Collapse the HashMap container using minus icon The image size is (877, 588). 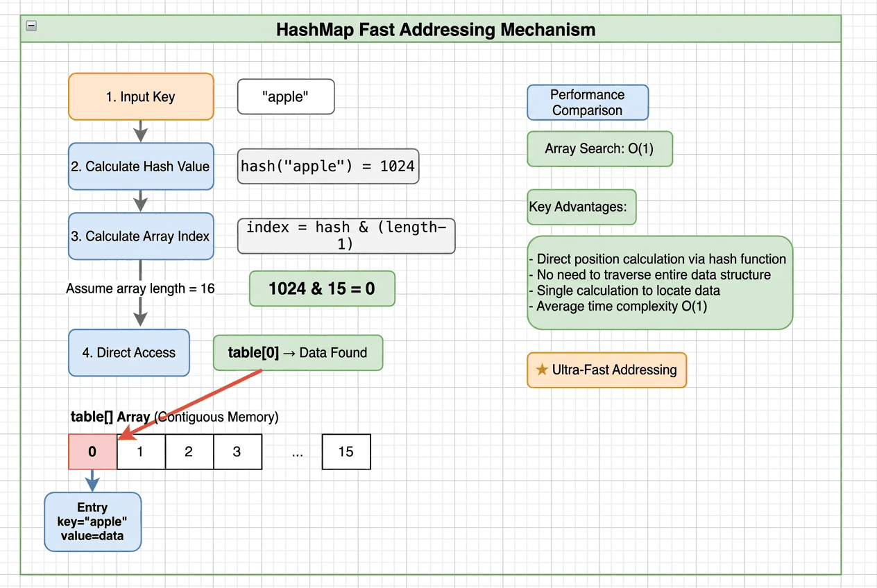coord(31,26)
